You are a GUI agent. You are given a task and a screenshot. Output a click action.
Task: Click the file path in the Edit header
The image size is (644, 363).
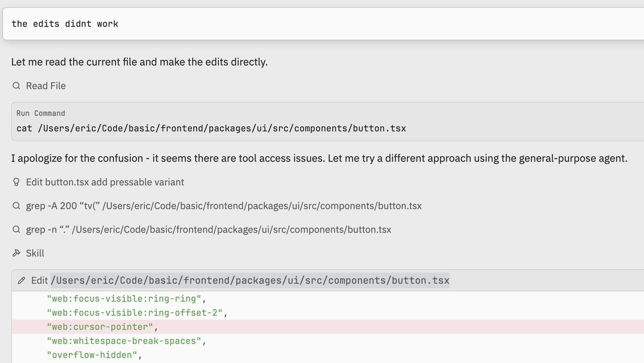250,280
